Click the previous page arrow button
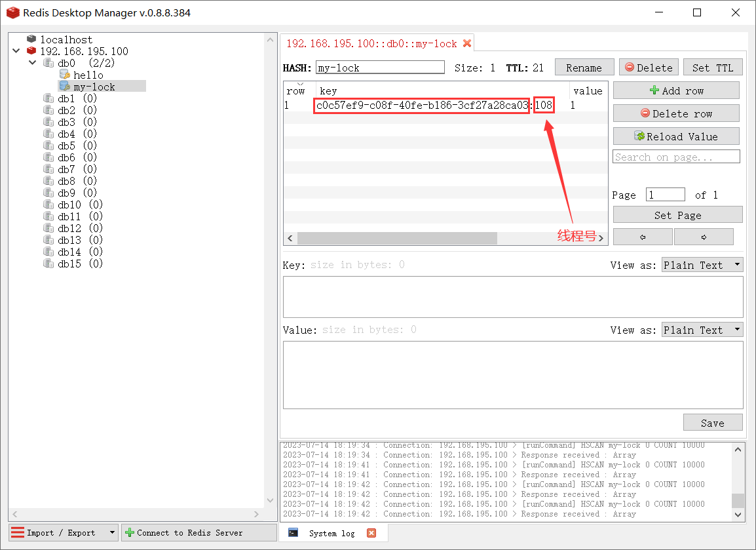 point(642,237)
